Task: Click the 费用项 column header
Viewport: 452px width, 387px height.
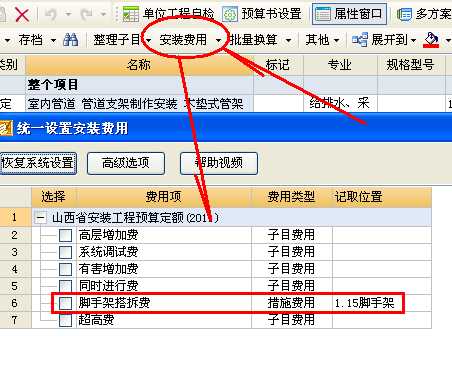Action: click(x=164, y=197)
